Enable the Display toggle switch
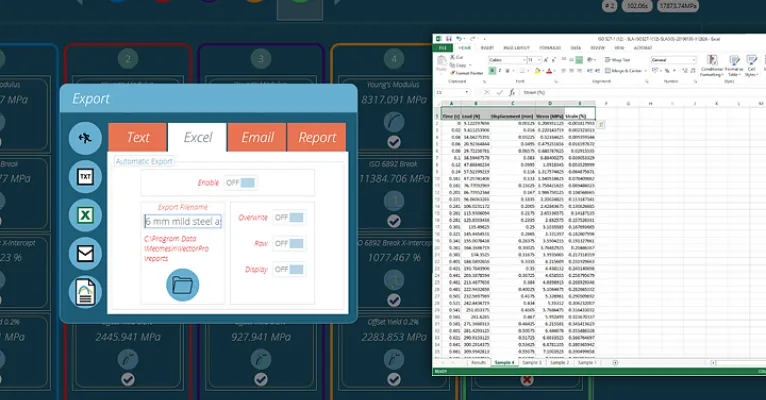This screenshot has width=766, height=400. tap(288, 269)
